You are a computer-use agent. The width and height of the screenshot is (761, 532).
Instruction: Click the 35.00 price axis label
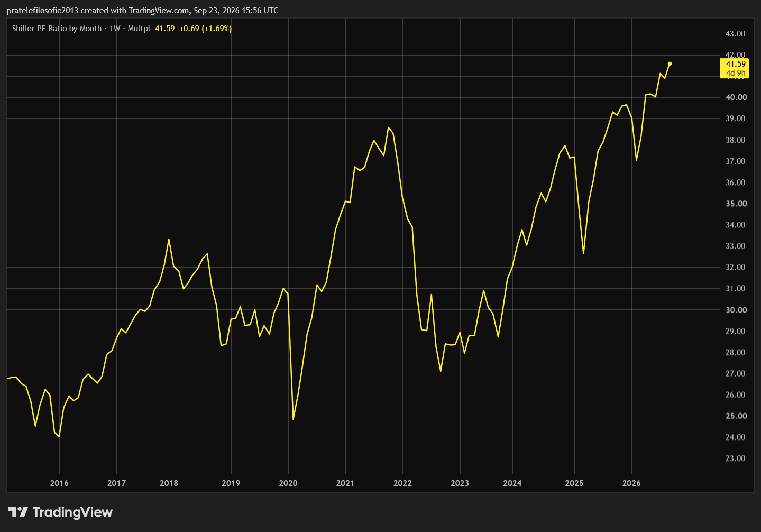click(x=736, y=204)
